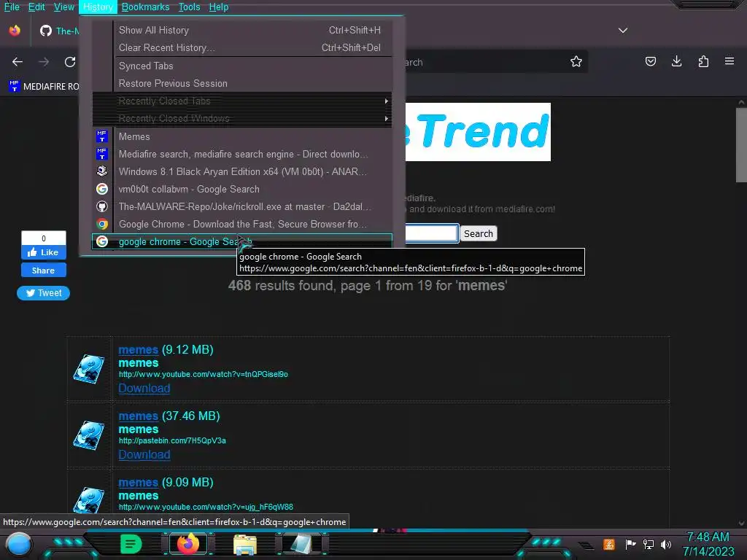Click the hard drive icon beside memes 9.09 MB
This screenshot has height=560, width=747.
click(88, 499)
